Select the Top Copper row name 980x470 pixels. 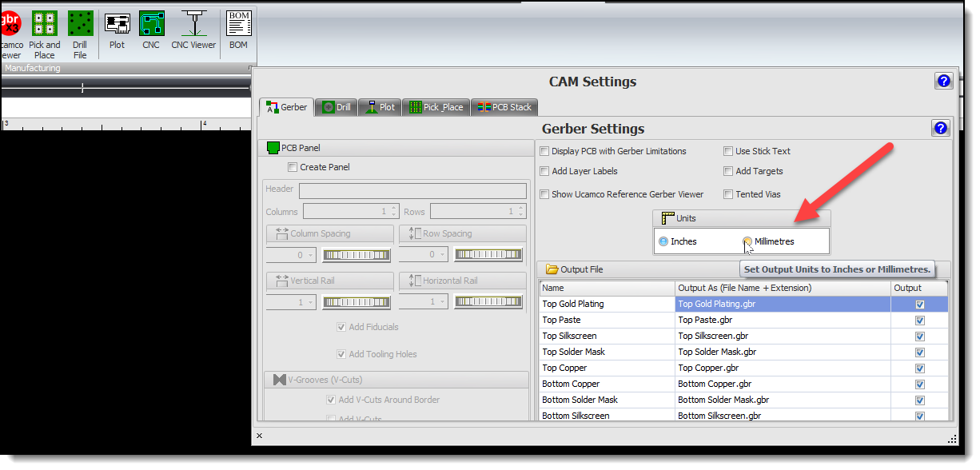click(x=565, y=368)
